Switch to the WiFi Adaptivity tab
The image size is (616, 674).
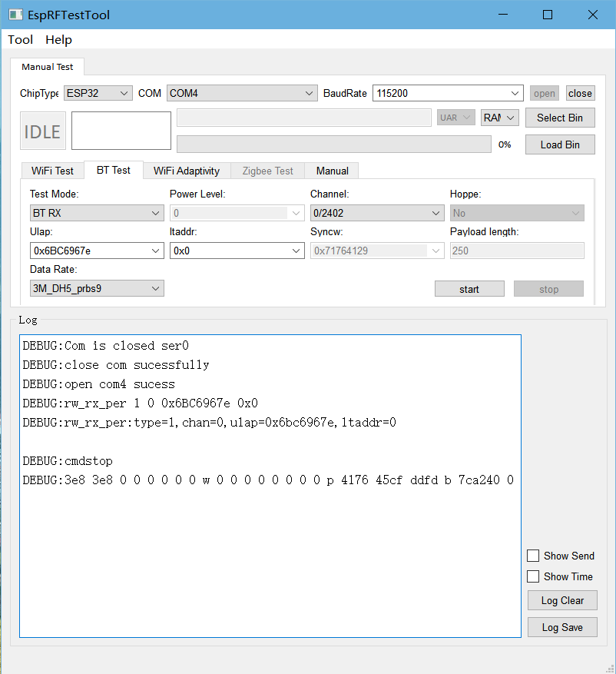[187, 171]
